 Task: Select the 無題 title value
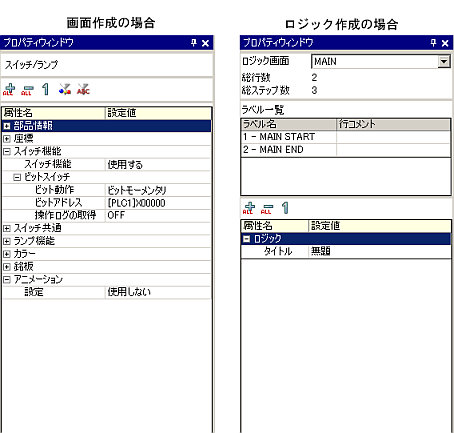tap(380, 251)
